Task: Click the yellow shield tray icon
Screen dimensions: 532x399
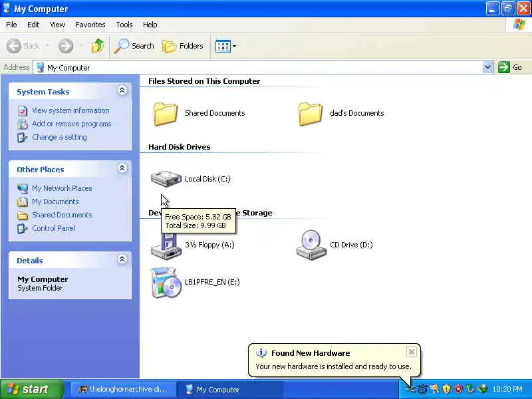Action: (446, 389)
